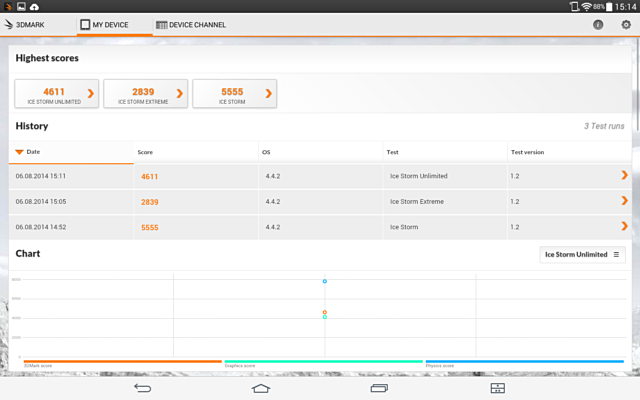Open settings gear icon
Screen dimensions: 640x400
[626, 25]
